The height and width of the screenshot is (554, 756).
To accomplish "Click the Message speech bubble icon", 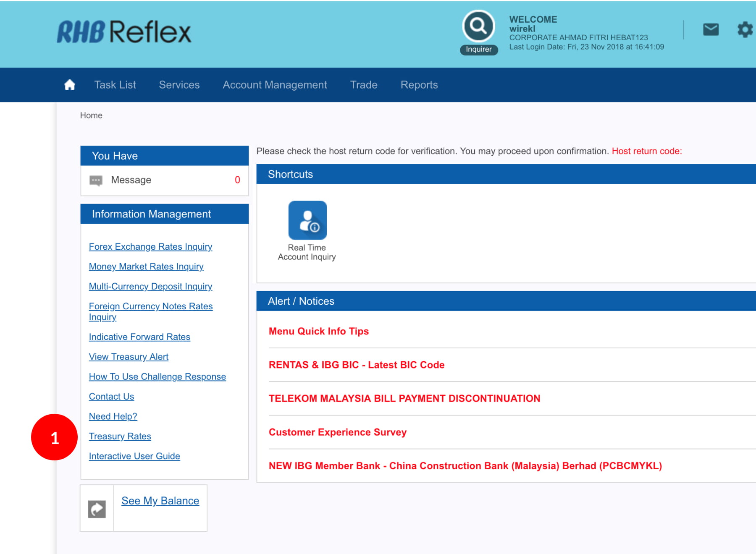I will coord(96,180).
